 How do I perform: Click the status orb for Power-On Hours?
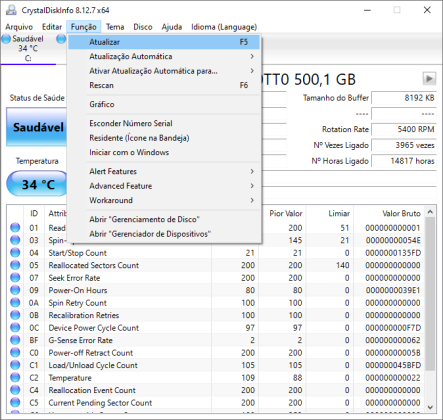click(x=15, y=290)
